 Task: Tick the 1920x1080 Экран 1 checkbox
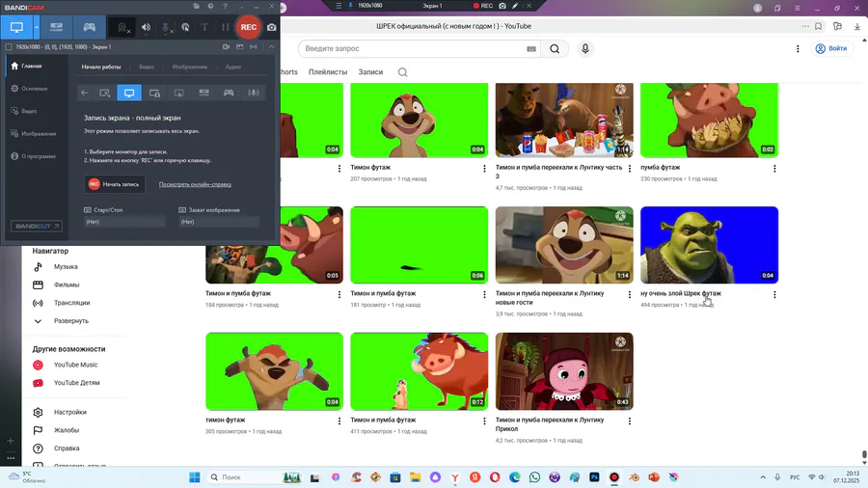click(x=9, y=47)
